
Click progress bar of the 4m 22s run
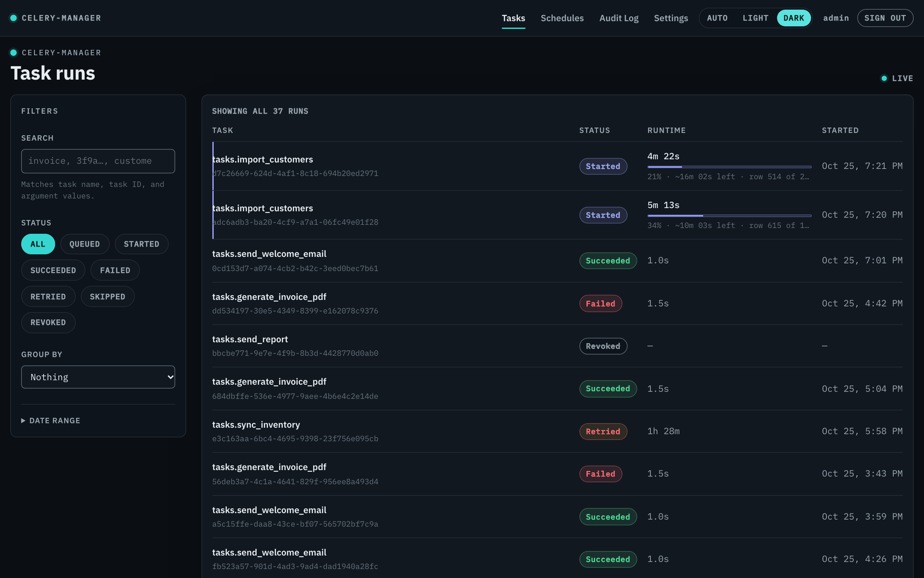coord(729,167)
